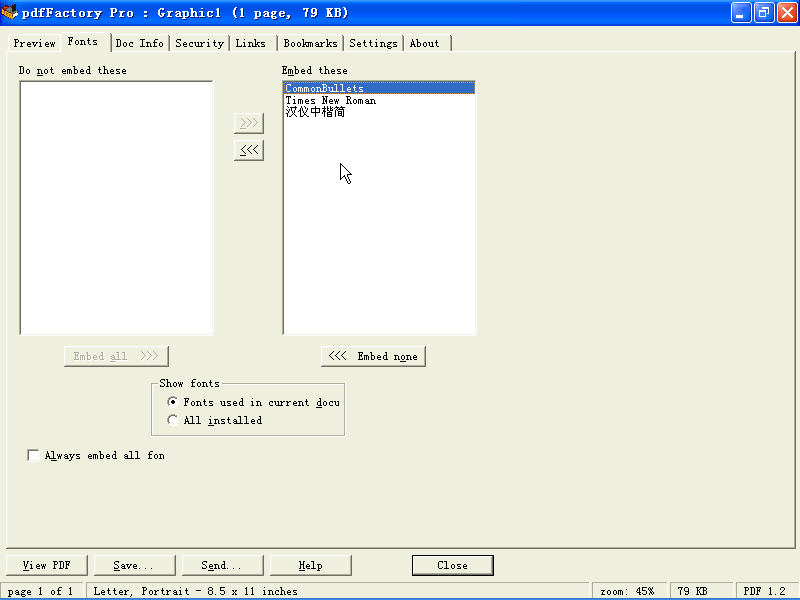
Task: Click the Close button at bottom
Action: 453,565
